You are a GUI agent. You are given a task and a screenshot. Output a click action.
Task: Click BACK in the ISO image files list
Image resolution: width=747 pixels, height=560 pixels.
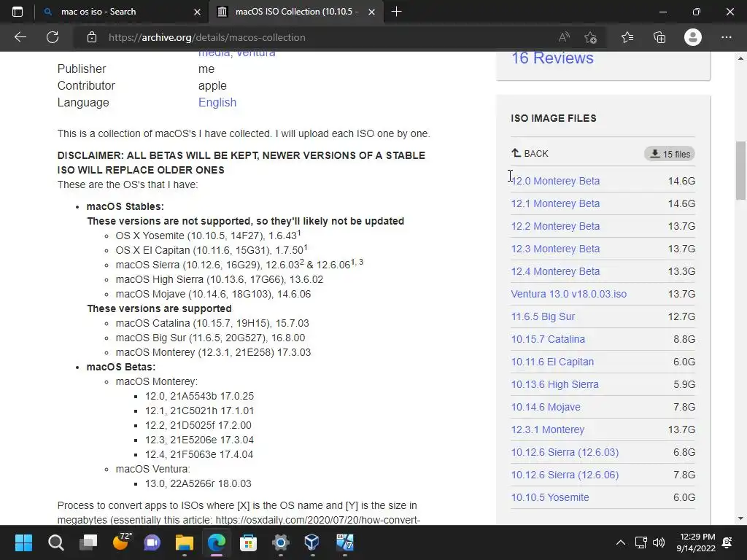530,153
